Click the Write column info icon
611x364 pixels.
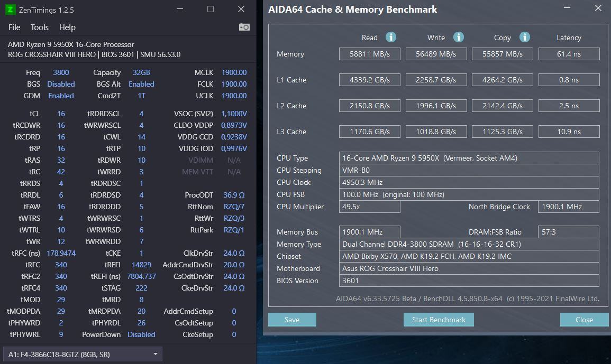coord(459,37)
